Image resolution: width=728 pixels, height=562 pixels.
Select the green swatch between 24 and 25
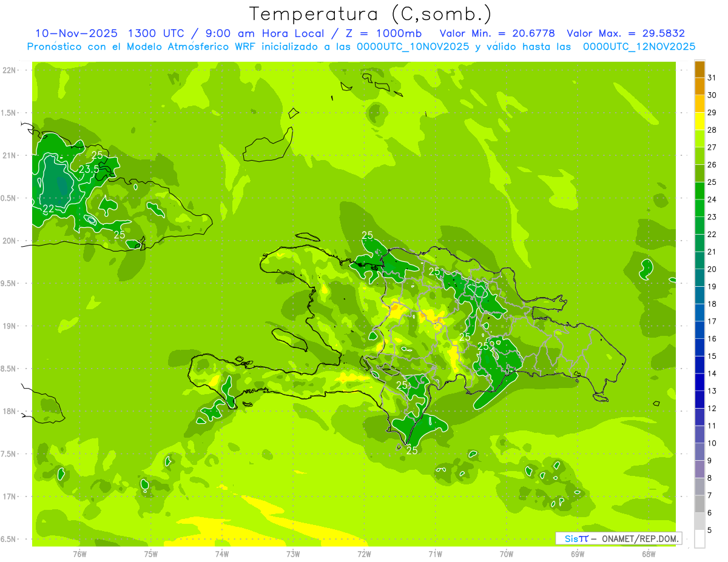699,191
